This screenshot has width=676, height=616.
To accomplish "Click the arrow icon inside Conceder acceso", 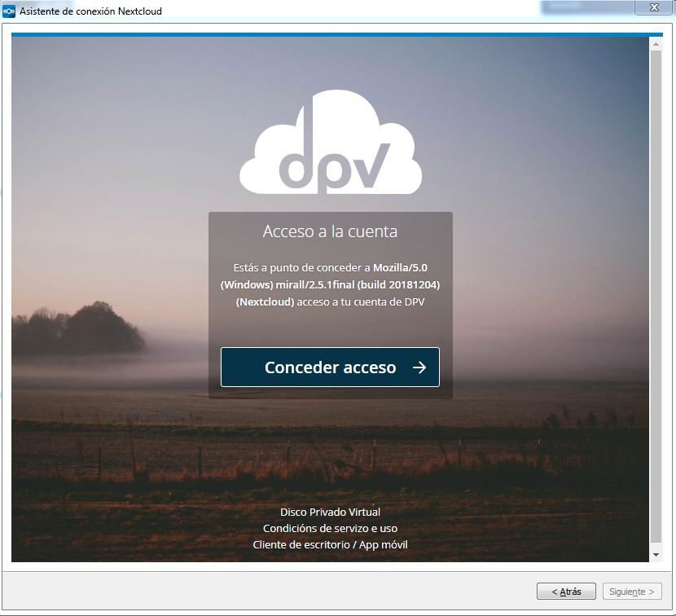I will (x=419, y=367).
